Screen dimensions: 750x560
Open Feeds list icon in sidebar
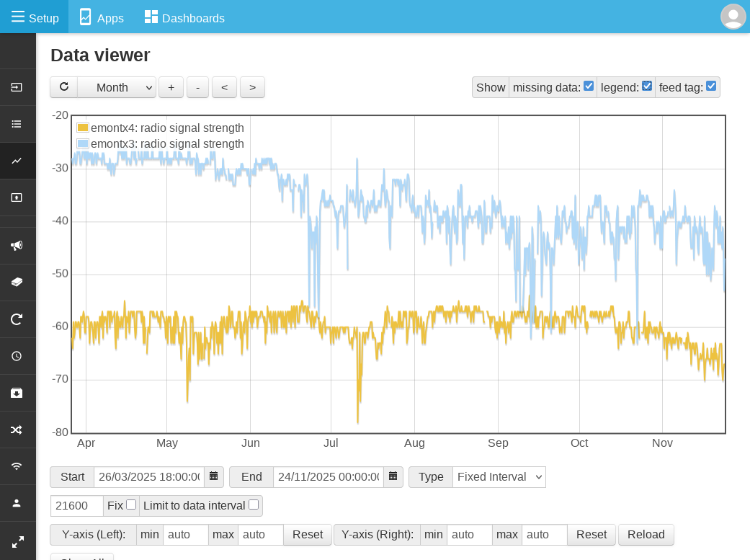pyautogui.click(x=17, y=124)
